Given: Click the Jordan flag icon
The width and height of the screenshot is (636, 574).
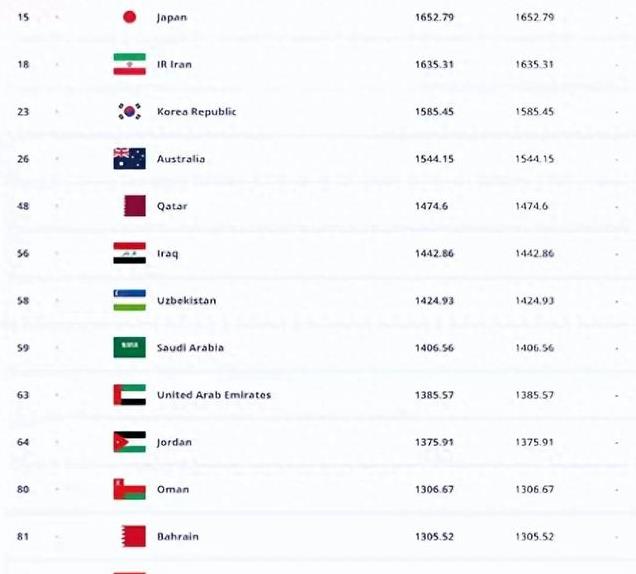Looking at the screenshot, I should (129, 442).
